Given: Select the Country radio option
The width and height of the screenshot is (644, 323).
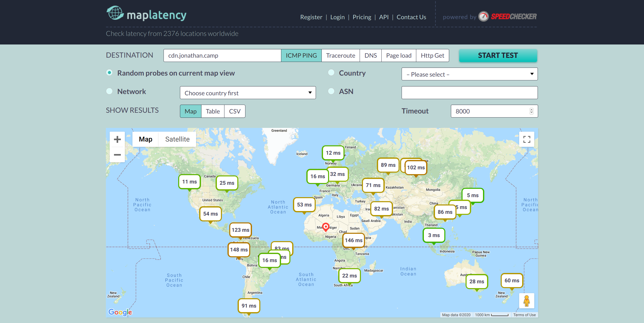Looking at the screenshot, I should (x=331, y=73).
